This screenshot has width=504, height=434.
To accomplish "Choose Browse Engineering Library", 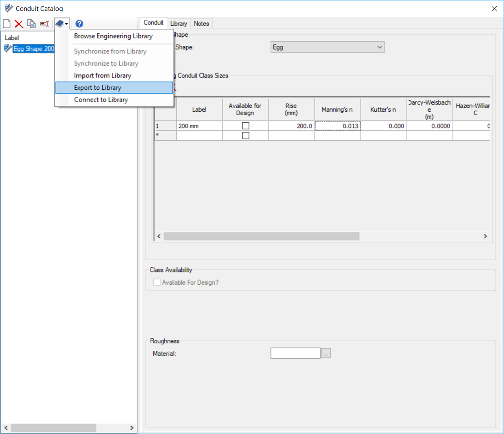I will pyautogui.click(x=113, y=36).
